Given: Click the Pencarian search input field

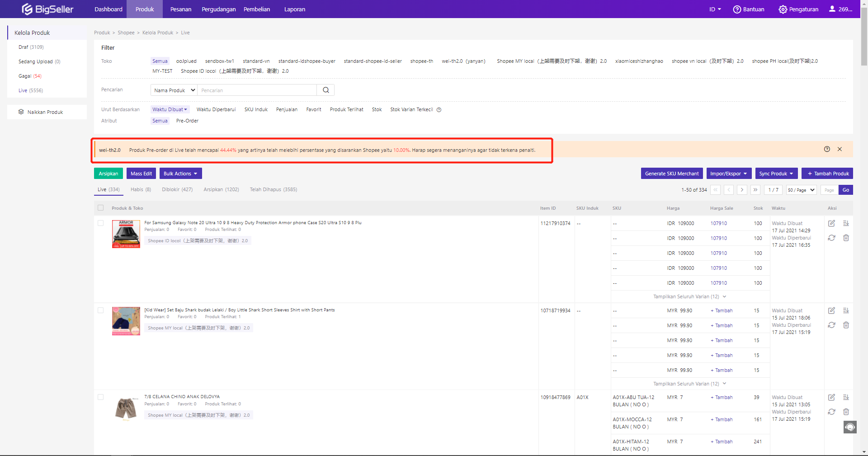Looking at the screenshot, I should (257, 90).
